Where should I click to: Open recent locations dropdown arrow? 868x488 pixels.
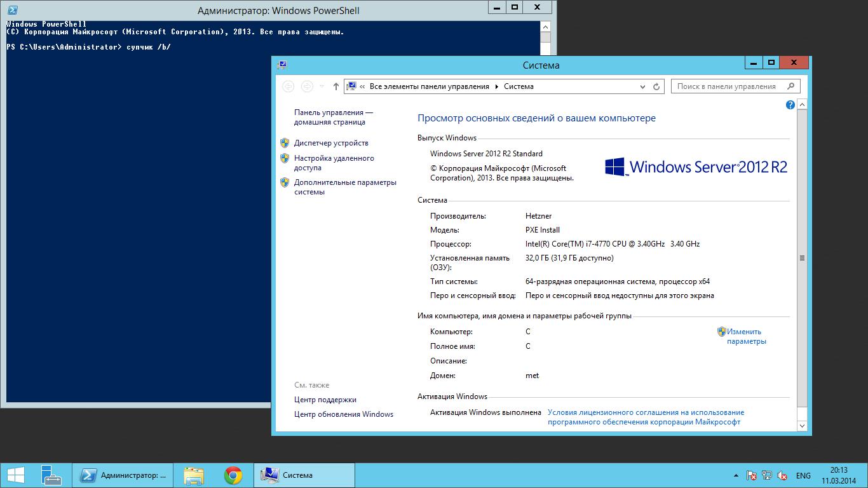click(x=322, y=86)
